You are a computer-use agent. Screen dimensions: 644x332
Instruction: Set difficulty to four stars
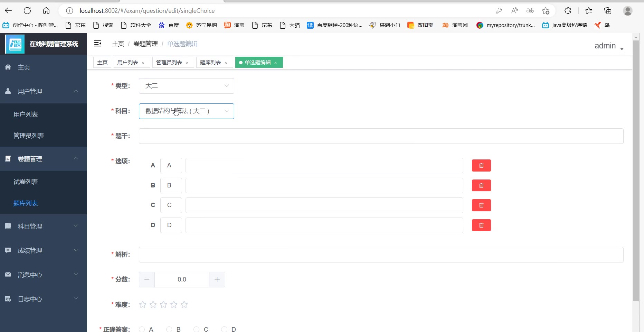tap(174, 305)
